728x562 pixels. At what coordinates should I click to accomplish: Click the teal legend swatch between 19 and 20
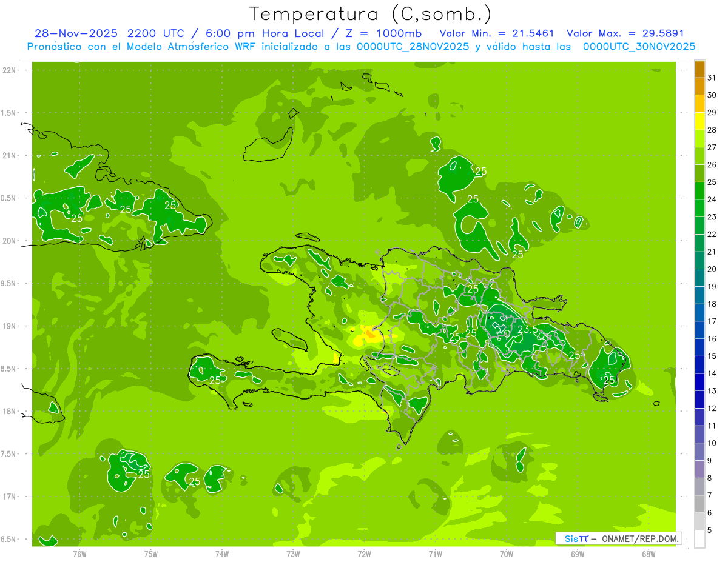click(699, 278)
